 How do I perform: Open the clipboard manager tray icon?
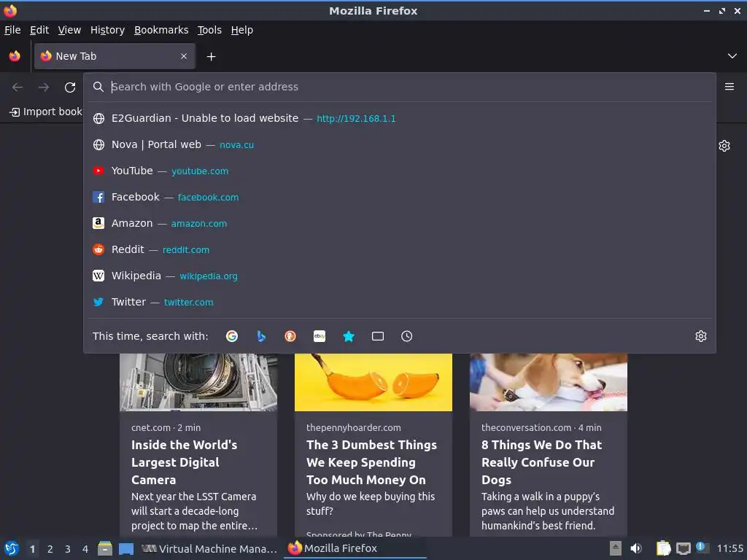[663, 548]
